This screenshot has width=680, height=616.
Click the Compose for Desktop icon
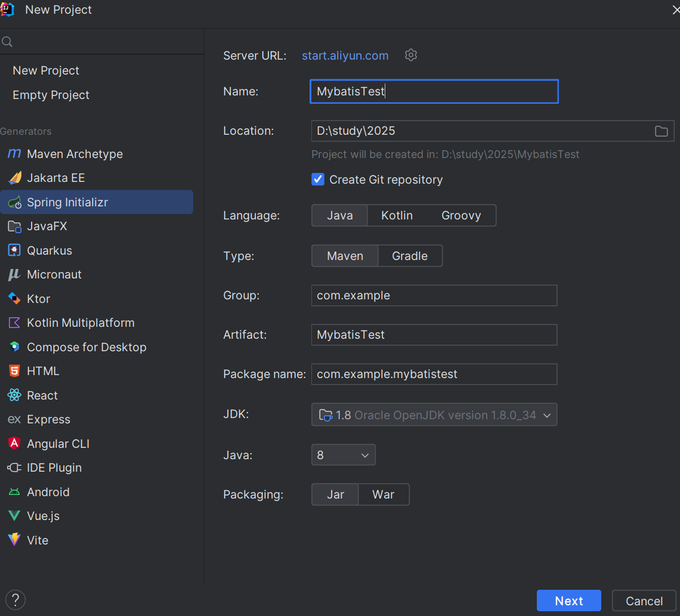(x=14, y=346)
